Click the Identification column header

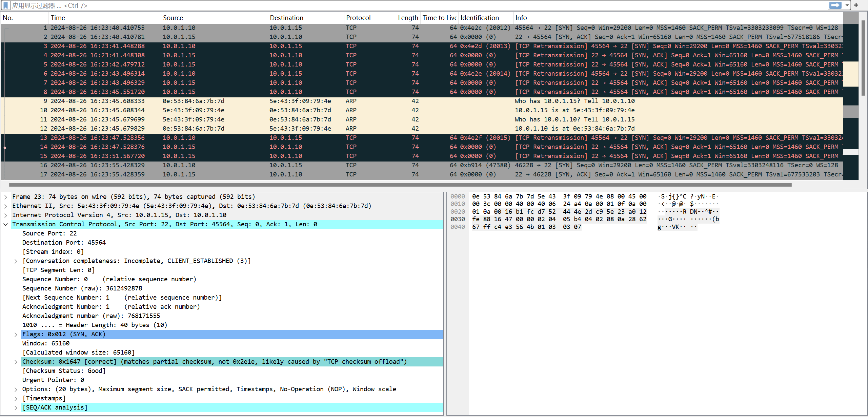point(480,18)
